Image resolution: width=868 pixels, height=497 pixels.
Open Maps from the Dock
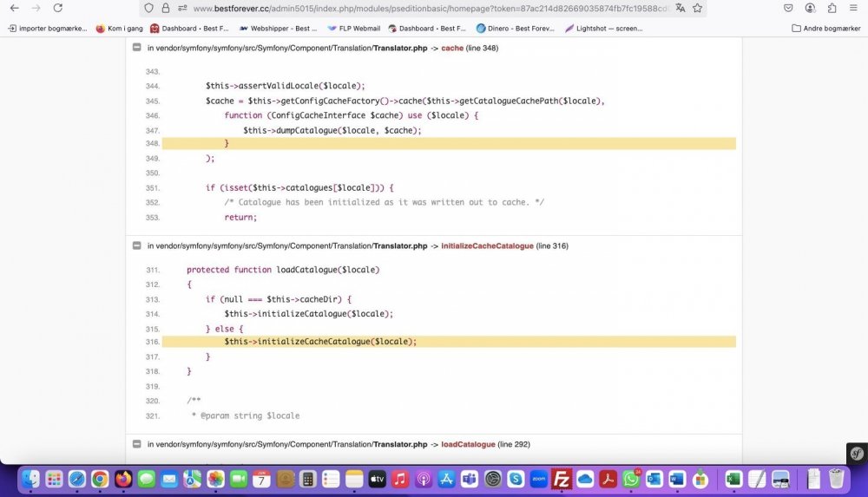coord(193,479)
